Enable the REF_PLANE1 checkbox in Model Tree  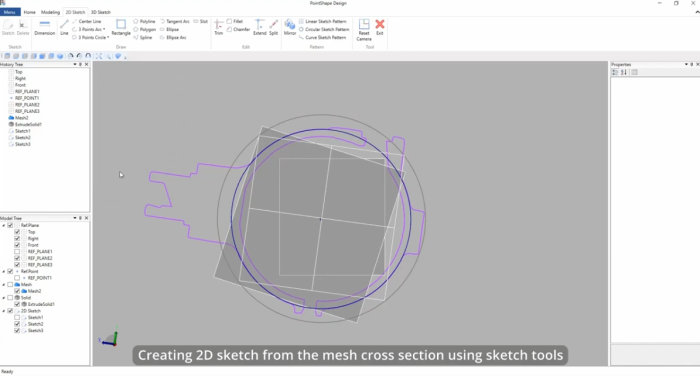point(17,251)
